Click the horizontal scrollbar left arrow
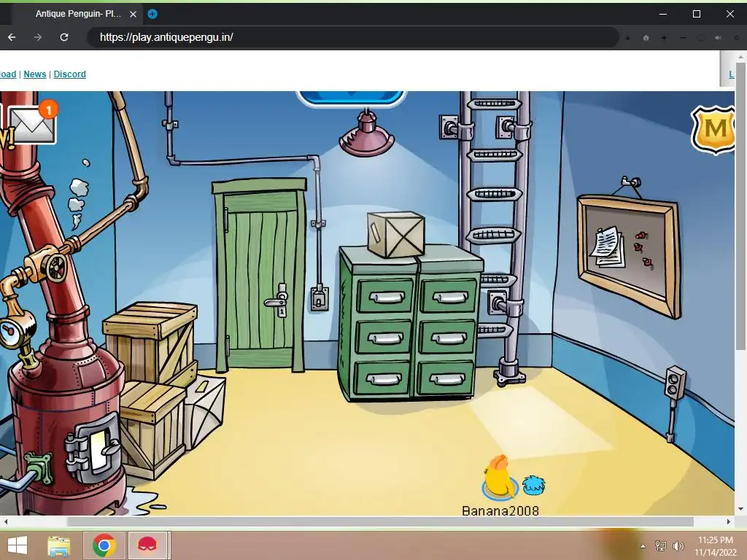 click(x=5, y=522)
